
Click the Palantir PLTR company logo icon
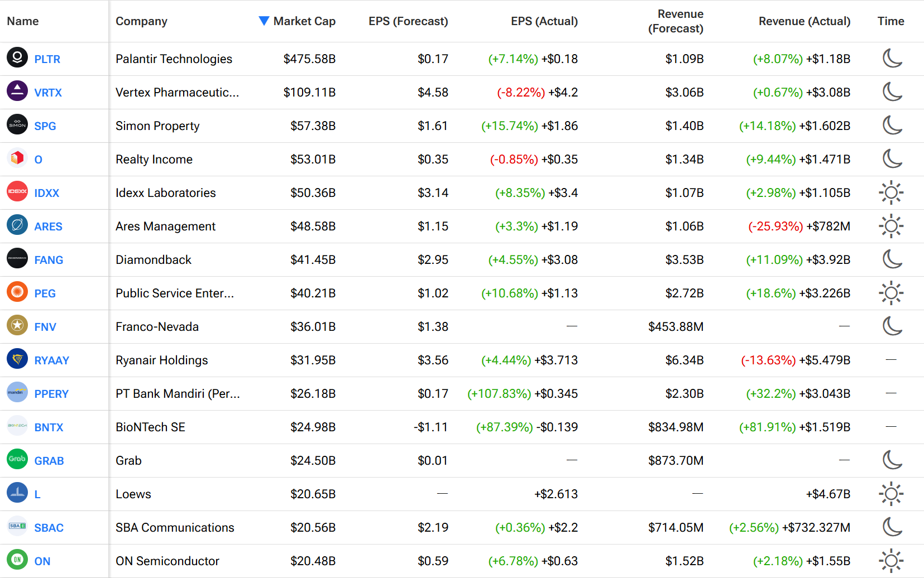click(x=17, y=57)
